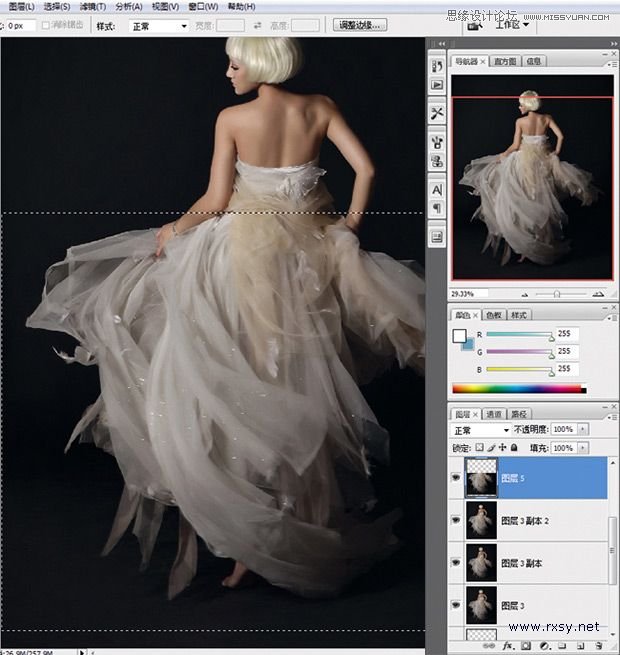Click the 调整边缘 button
Image resolution: width=620 pixels, height=655 pixels.
pos(360,25)
